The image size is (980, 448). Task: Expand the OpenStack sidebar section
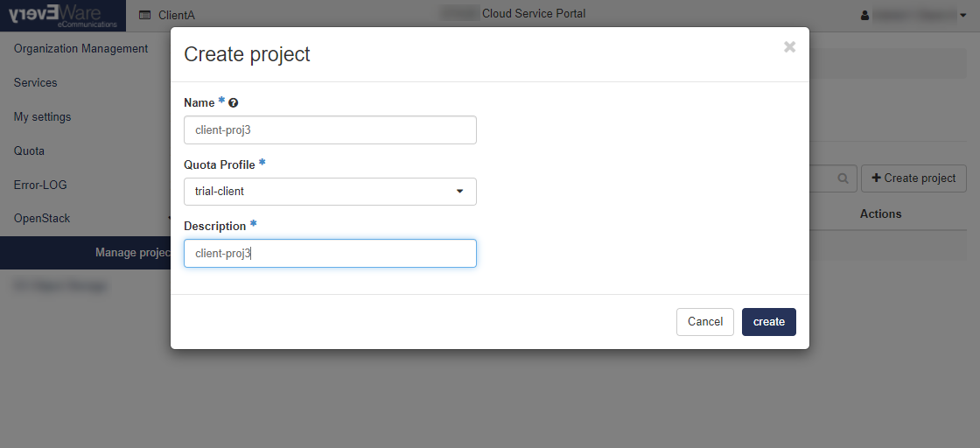pos(87,219)
